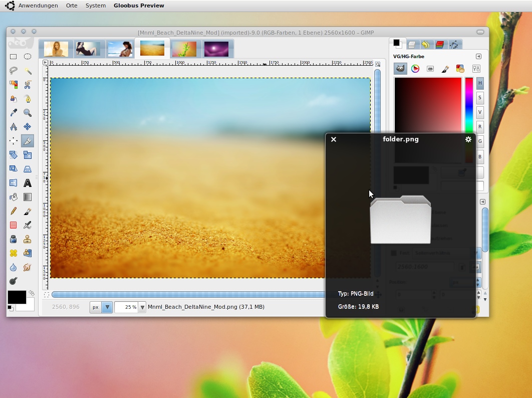
Task: Select the Clone stamp tool
Action: point(28,239)
